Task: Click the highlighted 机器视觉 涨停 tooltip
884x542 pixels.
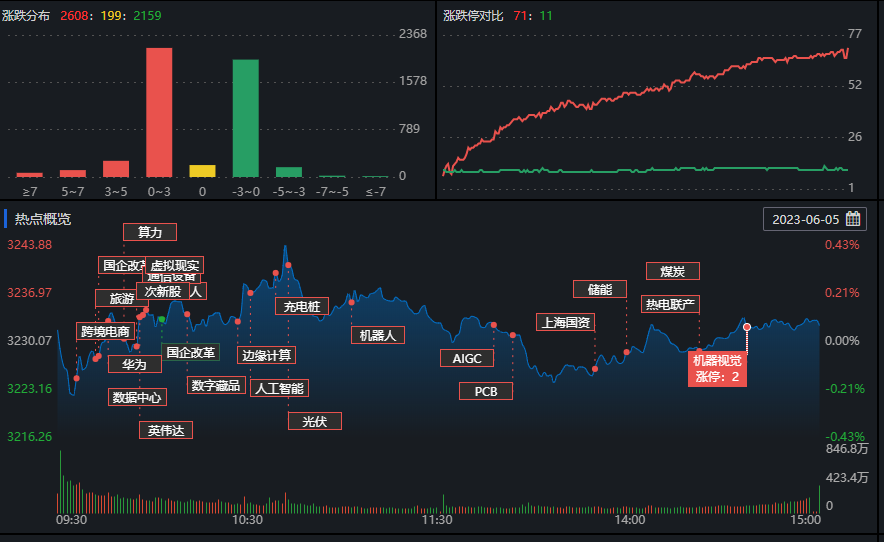Action: coord(718,369)
